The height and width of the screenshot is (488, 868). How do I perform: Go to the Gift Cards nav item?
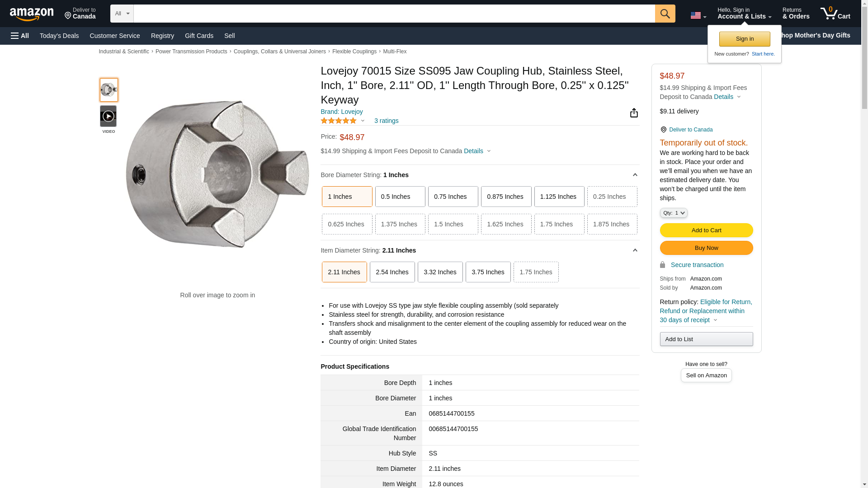[x=199, y=36]
